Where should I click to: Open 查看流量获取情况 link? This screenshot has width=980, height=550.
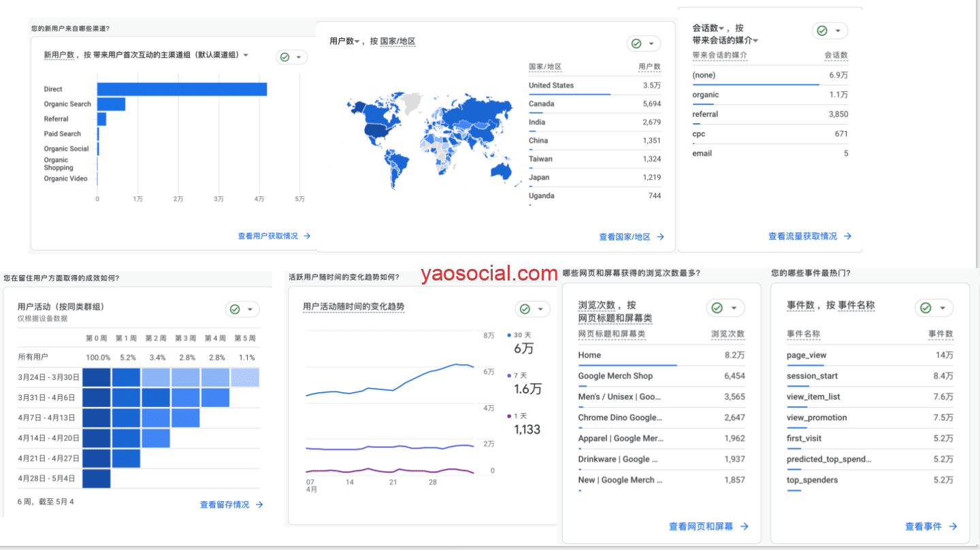802,236
